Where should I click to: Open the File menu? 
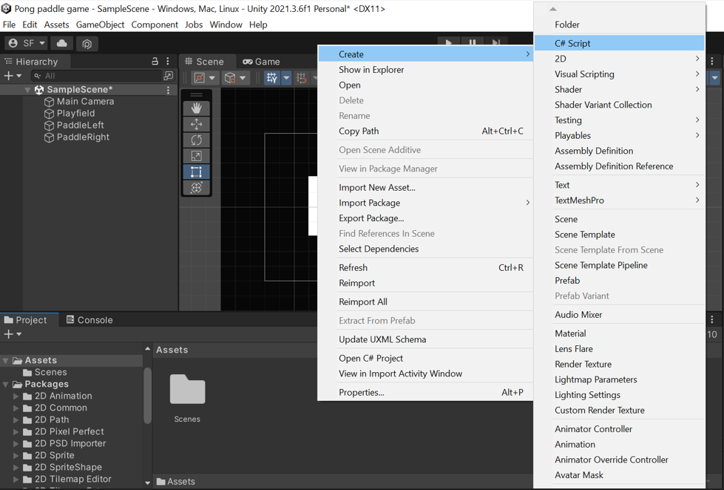point(9,24)
